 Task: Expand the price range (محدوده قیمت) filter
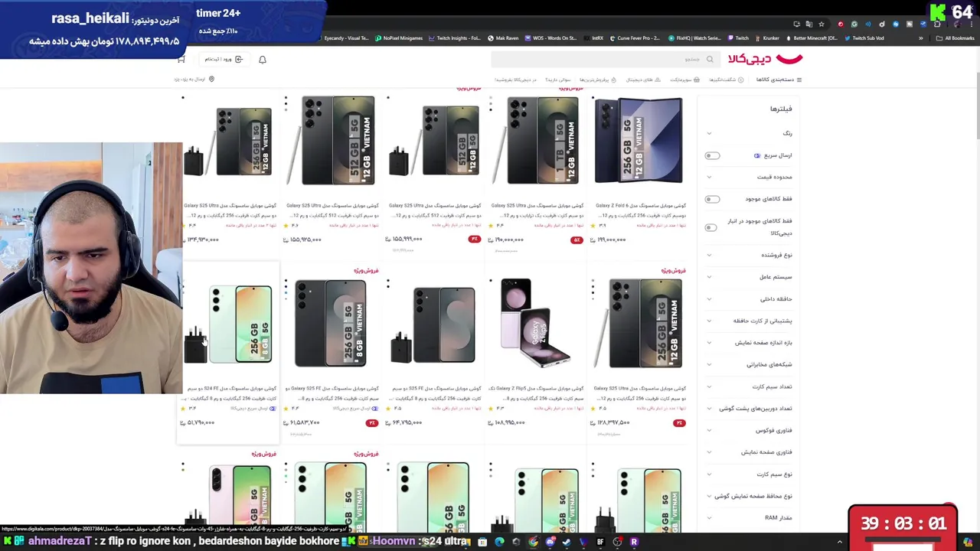coord(750,177)
